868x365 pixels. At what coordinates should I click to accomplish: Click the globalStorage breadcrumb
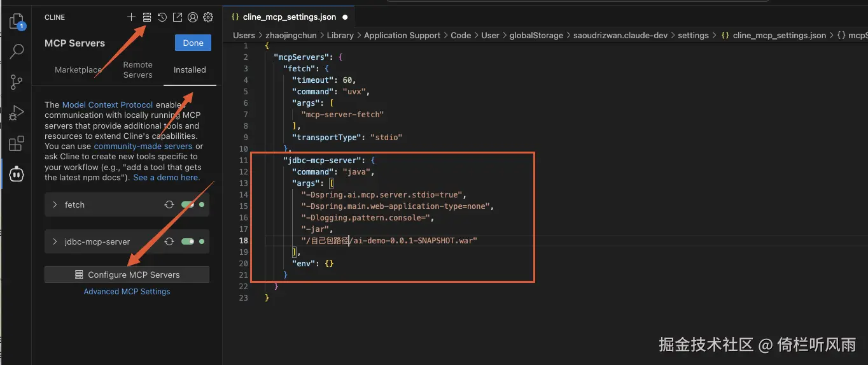(x=536, y=35)
